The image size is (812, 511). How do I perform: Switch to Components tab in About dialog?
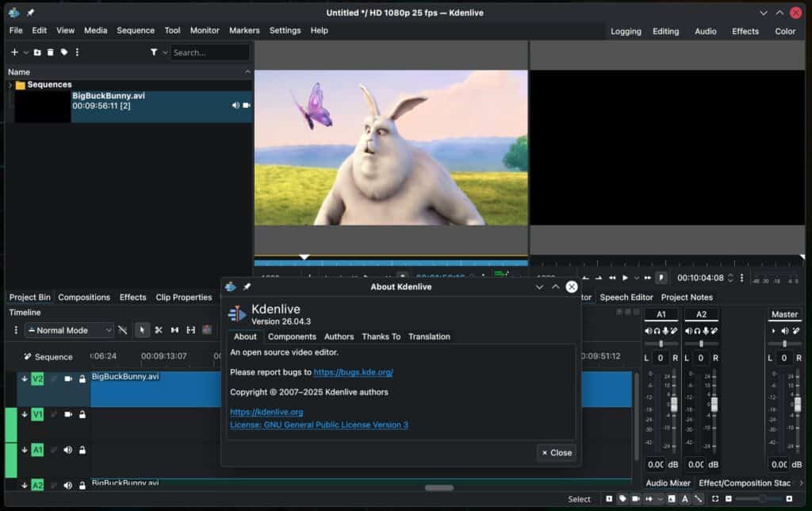coord(292,337)
